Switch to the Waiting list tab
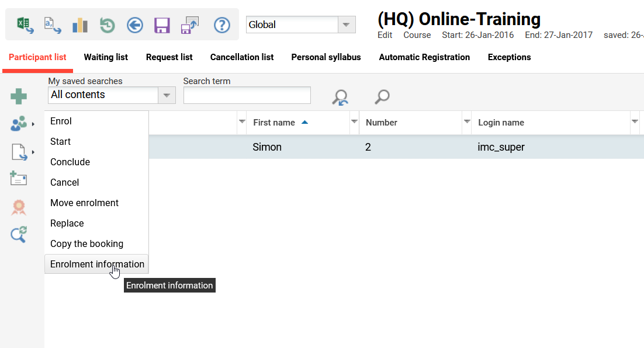This screenshot has height=348, width=644. [106, 57]
